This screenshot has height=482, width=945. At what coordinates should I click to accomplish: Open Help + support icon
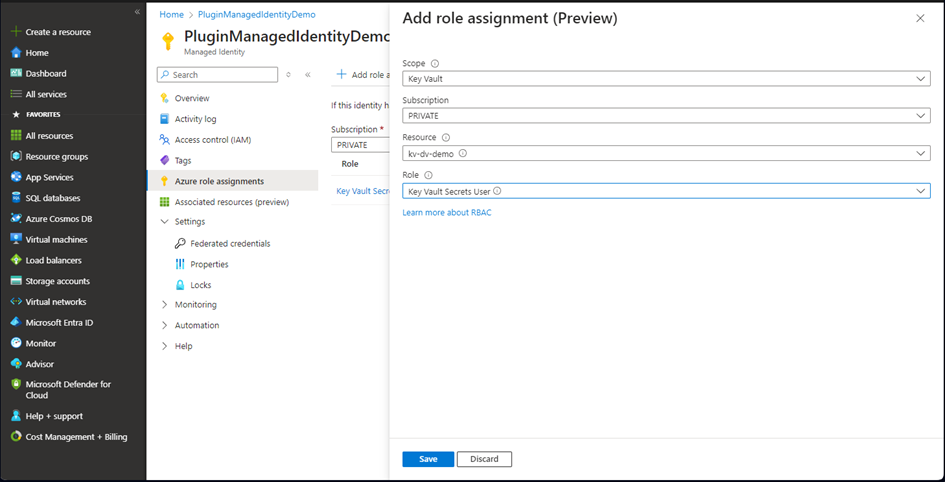pyautogui.click(x=16, y=416)
